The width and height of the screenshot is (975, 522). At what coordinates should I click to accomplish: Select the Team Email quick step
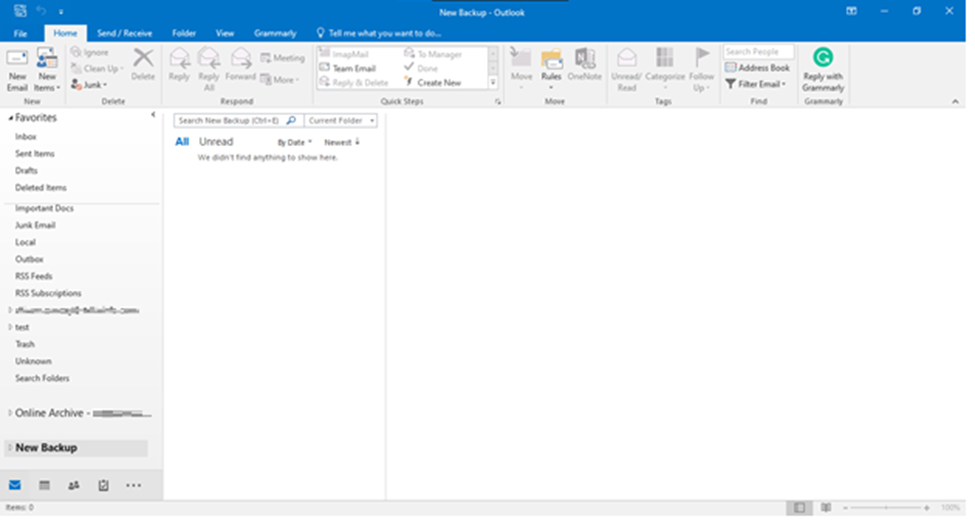(x=347, y=68)
